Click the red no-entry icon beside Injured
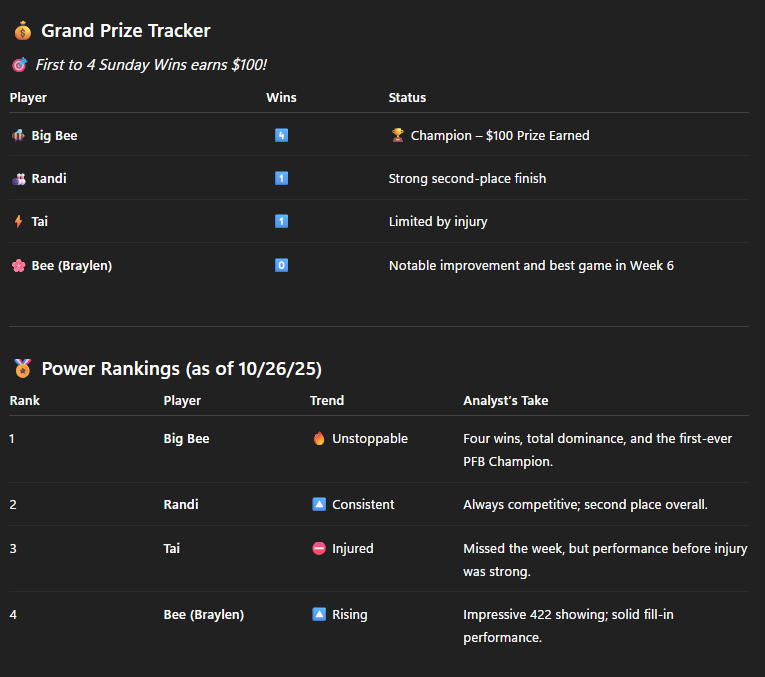Image resolution: width=765 pixels, height=677 pixels. pos(319,548)
